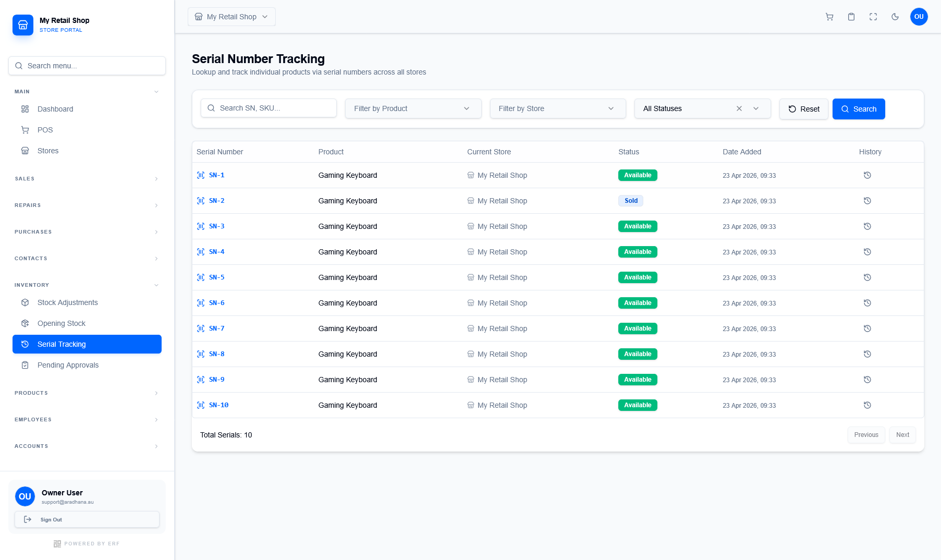Open the My Retail Shop store selector
This screenshot has height=560, width=941.
pos(231,17)
